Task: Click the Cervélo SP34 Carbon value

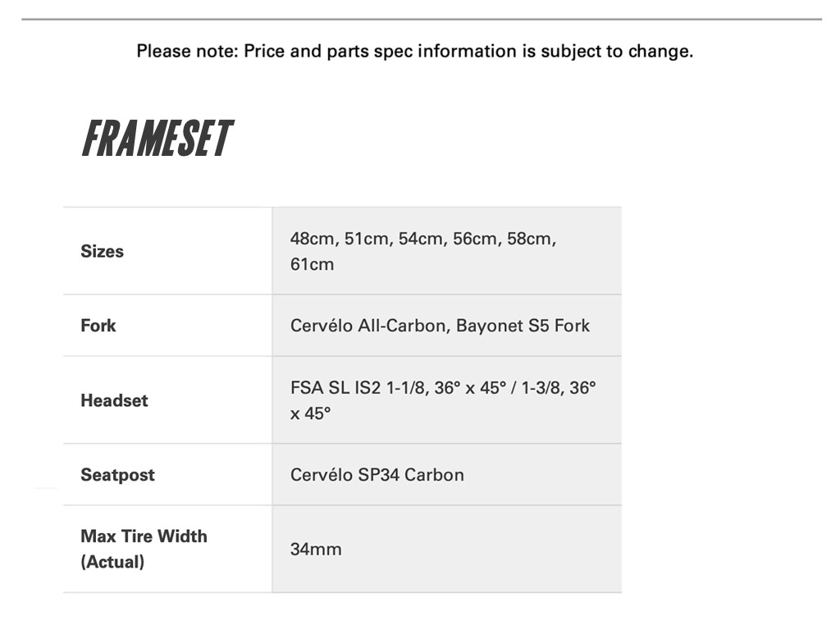Action: click(377, 475)
